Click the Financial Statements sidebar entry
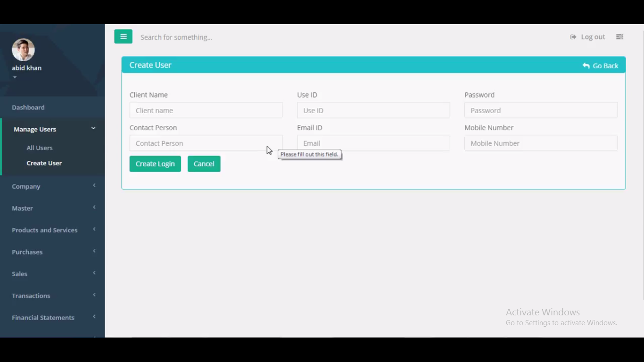The width and height of the screenshot is (644, 362). coord(43,317)
